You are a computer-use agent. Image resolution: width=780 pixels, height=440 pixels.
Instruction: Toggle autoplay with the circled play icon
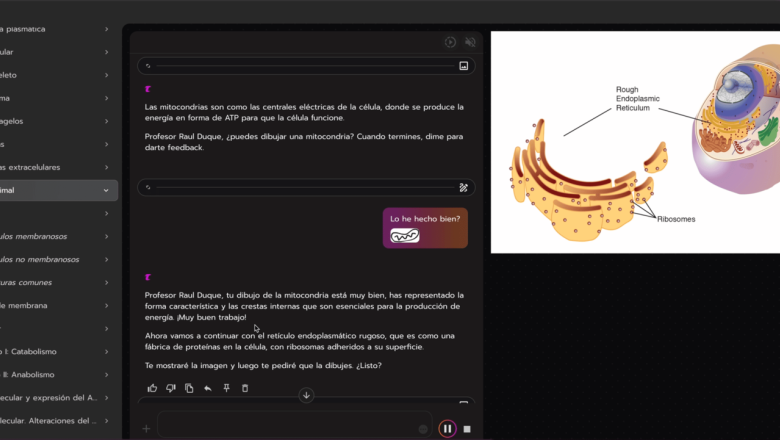450,42
